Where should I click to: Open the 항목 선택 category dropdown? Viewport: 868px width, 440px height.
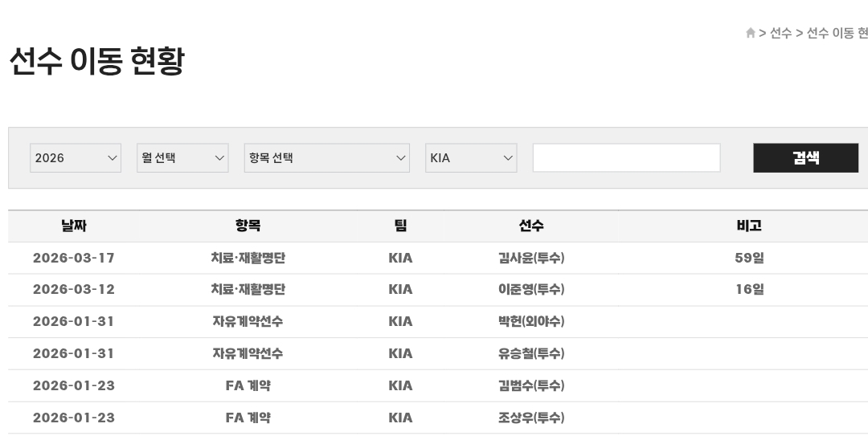[326, 158]
